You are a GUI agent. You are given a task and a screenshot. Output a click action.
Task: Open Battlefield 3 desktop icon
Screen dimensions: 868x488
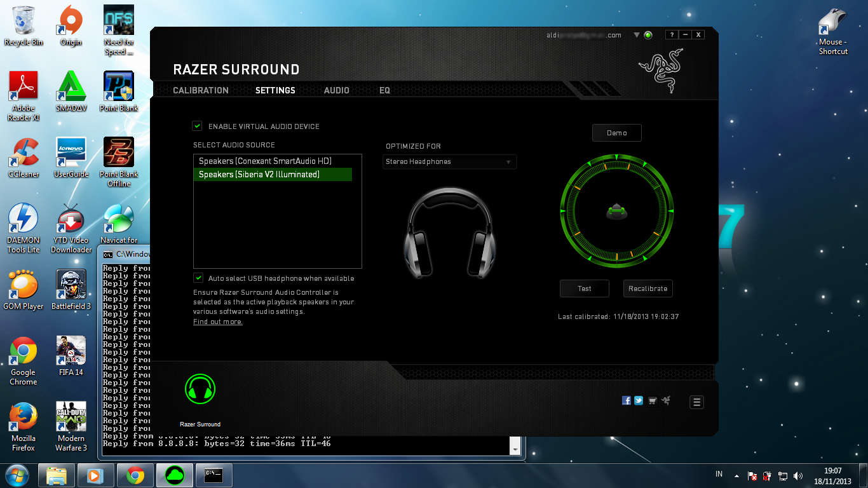[71, 290]
